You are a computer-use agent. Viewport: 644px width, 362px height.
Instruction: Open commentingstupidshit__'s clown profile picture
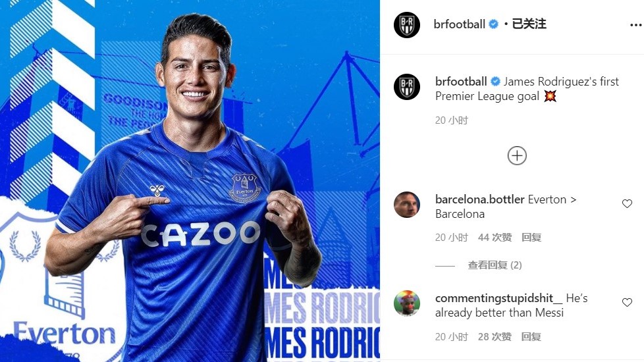[x=406, y=303]
